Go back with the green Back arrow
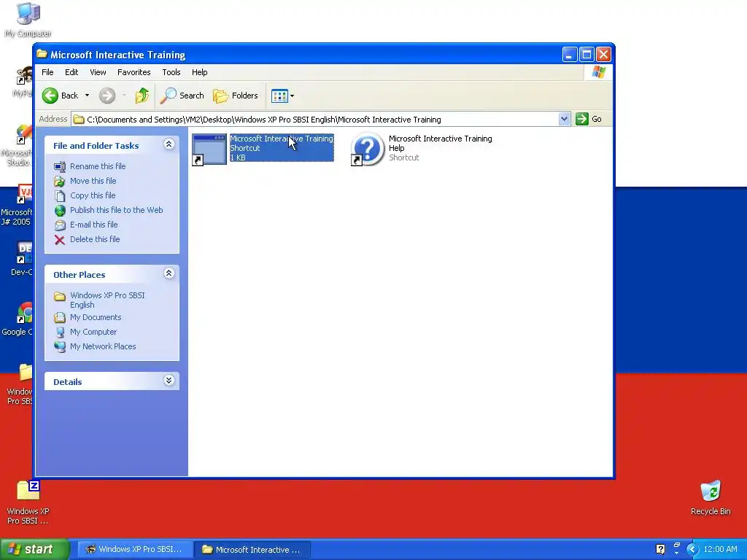The height and width of the screenshot is (560, 747). [60, 96]
